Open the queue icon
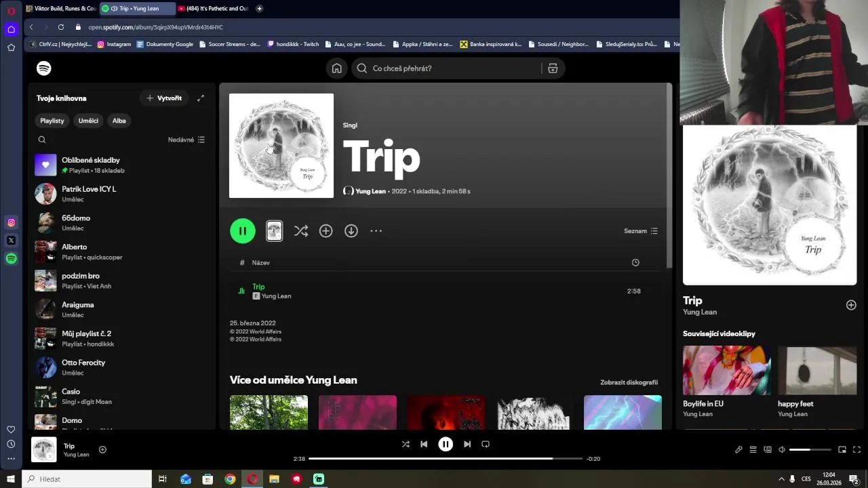 pos(753,449)
